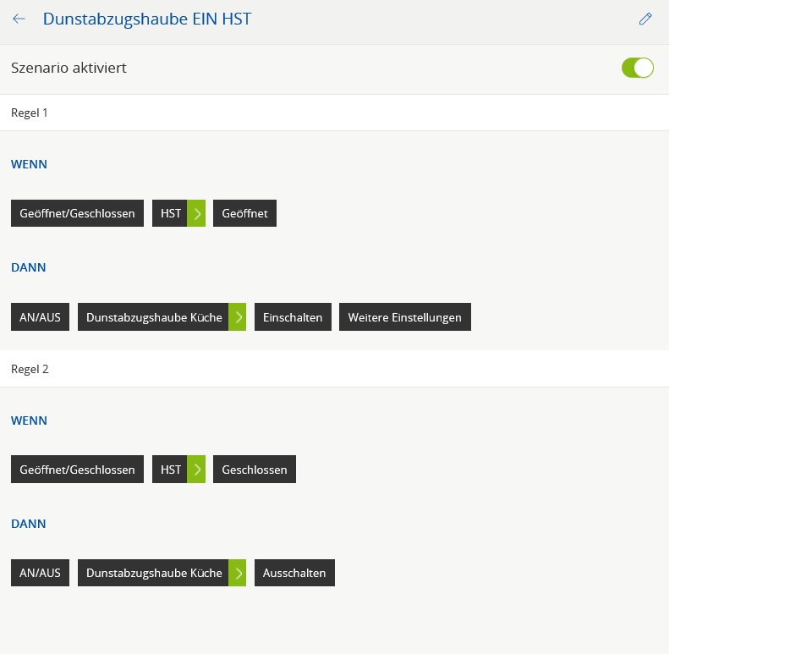Open Weitere Einstellungen
The width and height of the screenshot is (812, 654).
[404, 317]
